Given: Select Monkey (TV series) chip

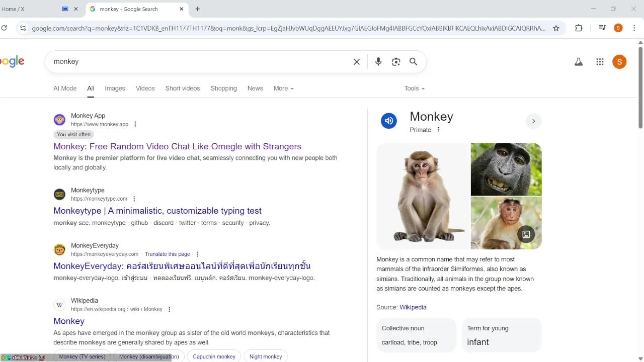Looking at the screenshot, I should click(x=82, y=356).
